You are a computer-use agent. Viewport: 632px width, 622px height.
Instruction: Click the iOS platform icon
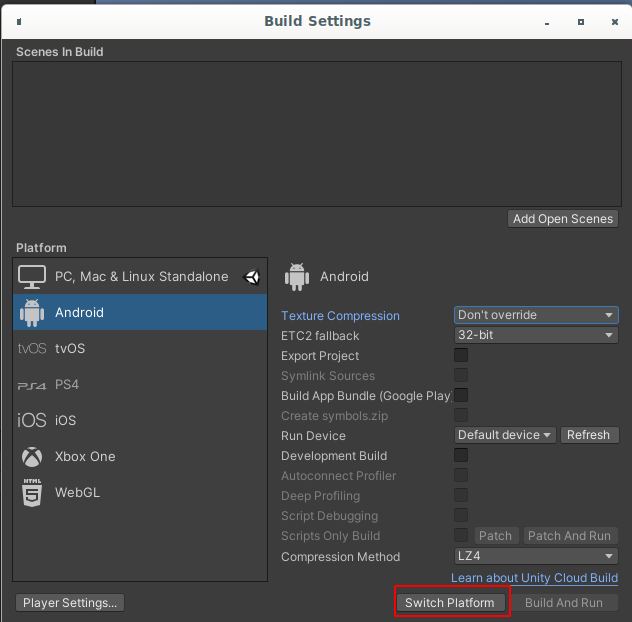32,421
